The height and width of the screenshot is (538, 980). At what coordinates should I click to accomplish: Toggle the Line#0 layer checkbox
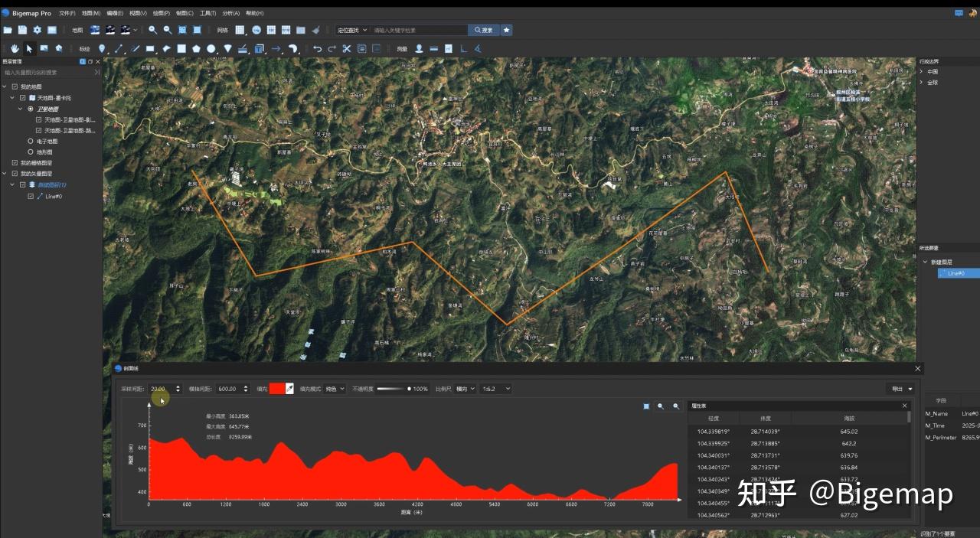coord(31,196)
